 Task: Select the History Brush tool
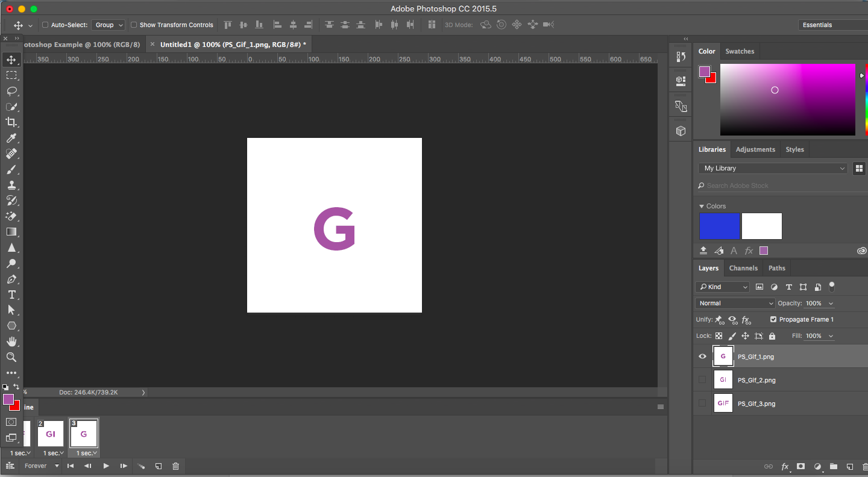[x=11, y=201]
